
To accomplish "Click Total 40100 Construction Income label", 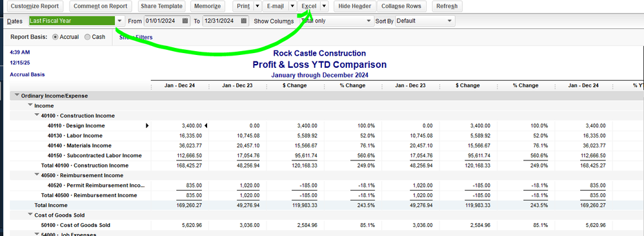I will [x=85, y=166].
